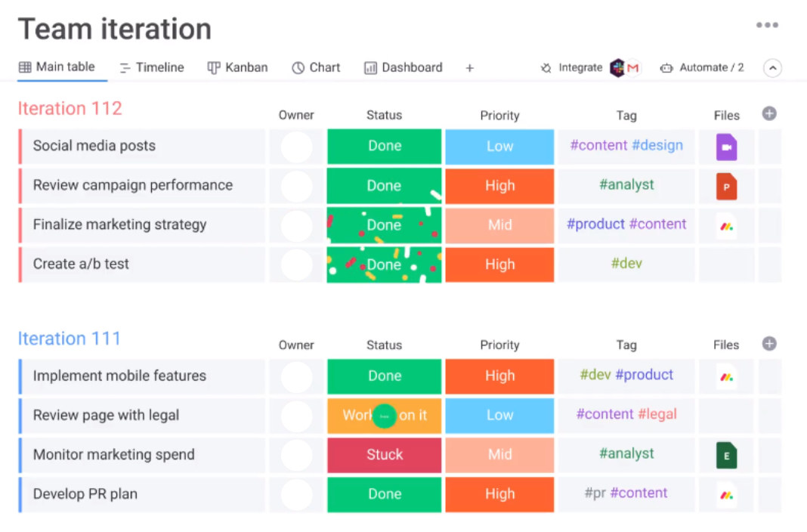Add a column to Iteration 112 group
The image size is (807, 532).
[769, 114]
